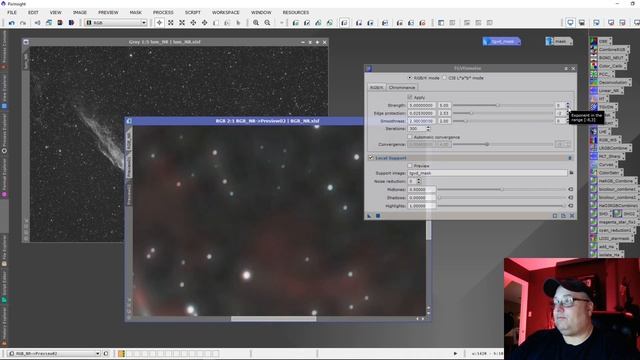Click the Smoothness slider handle
Image resolution: width=640 pixels, height=360 pixels.
[x=466, y=121]
